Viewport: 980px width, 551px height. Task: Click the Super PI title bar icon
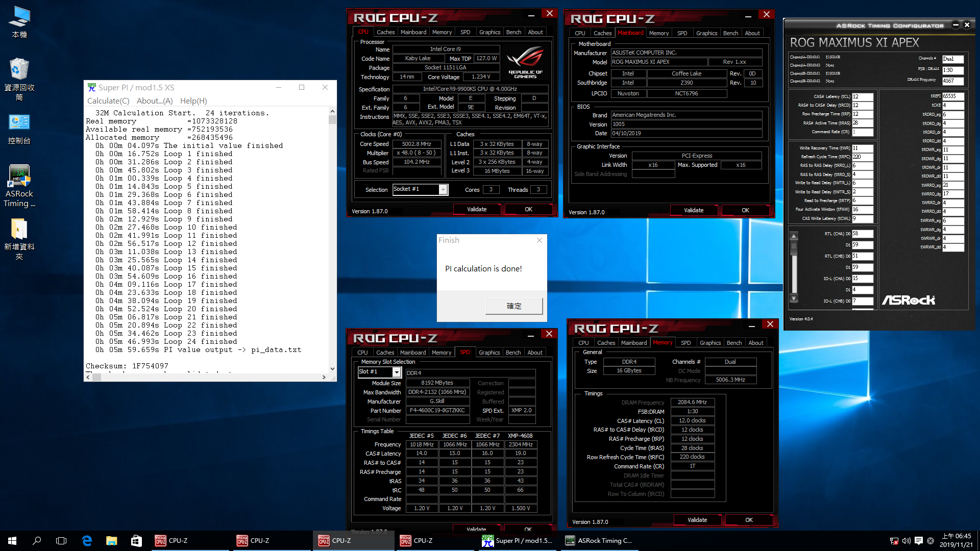point(91,87)
